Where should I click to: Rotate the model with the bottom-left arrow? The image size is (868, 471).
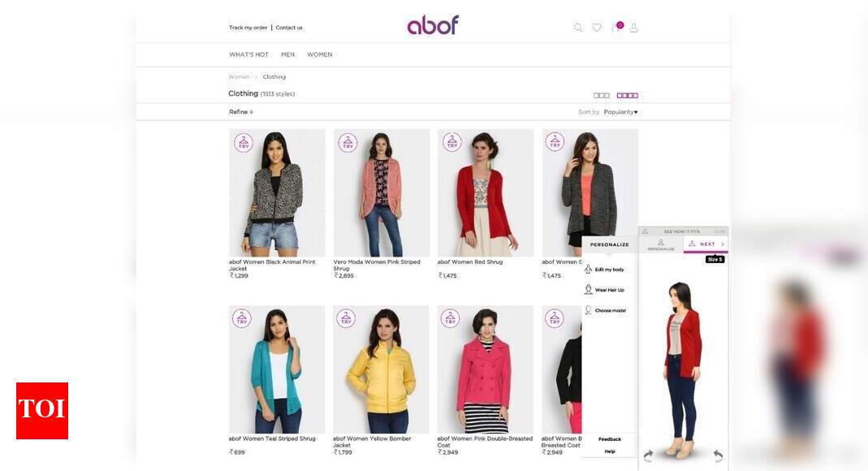click(648, 456)
